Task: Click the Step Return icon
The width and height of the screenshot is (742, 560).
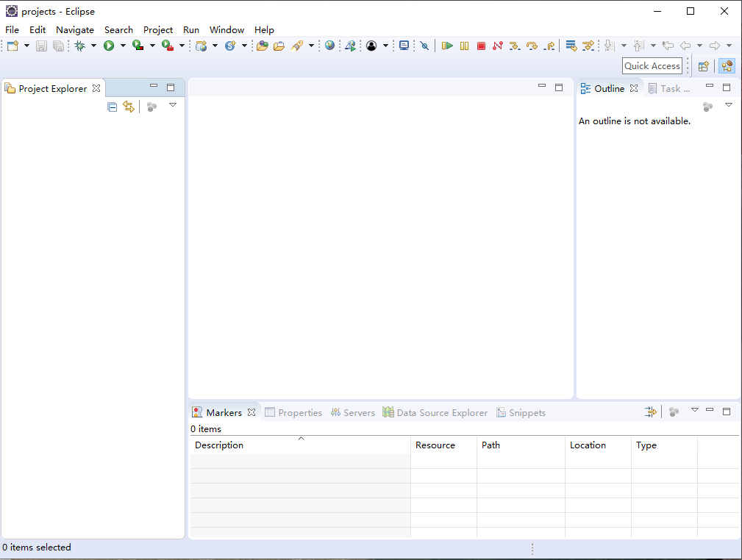Action: click(x=549, y=46)
